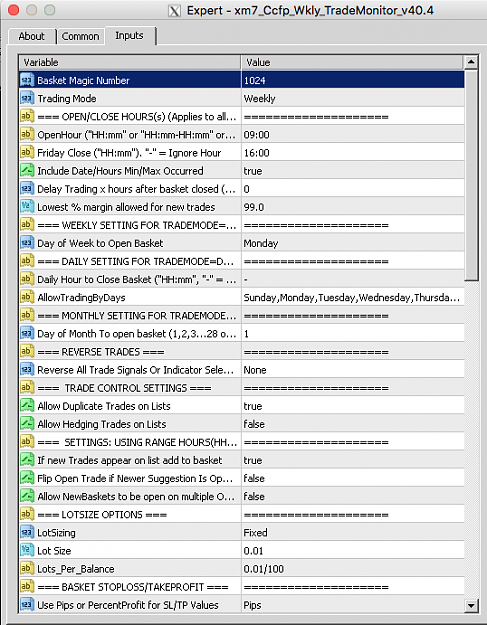Switch to the About tab
Screen dimensions: 487x625
pyautogui.click(x=31, y=36)
